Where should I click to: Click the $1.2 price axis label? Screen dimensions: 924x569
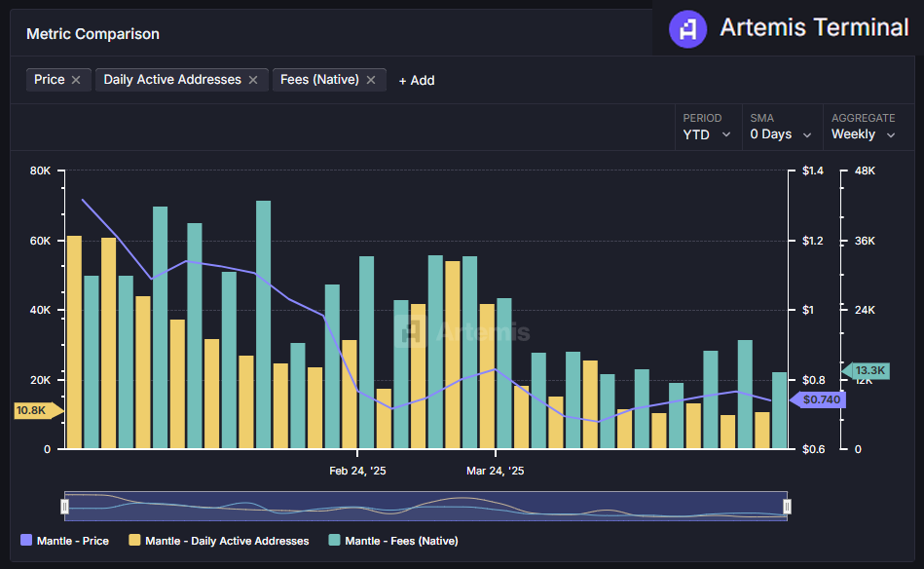click(x=813, y=241)
